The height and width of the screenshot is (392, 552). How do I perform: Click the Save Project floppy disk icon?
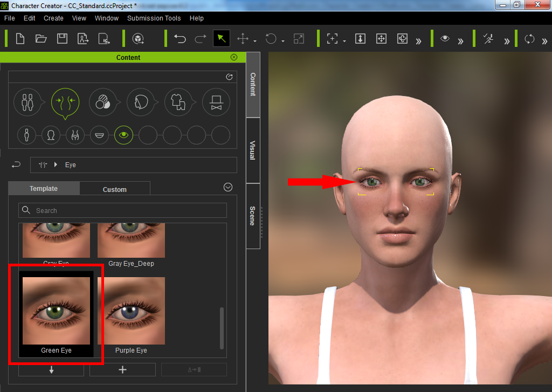click(x=62, y=39)
